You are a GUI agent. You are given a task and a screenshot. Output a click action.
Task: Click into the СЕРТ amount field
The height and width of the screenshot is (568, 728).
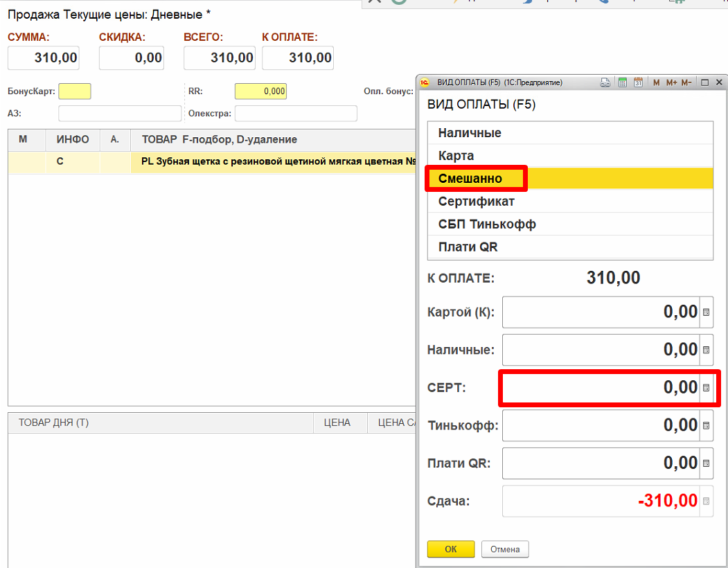600,388
